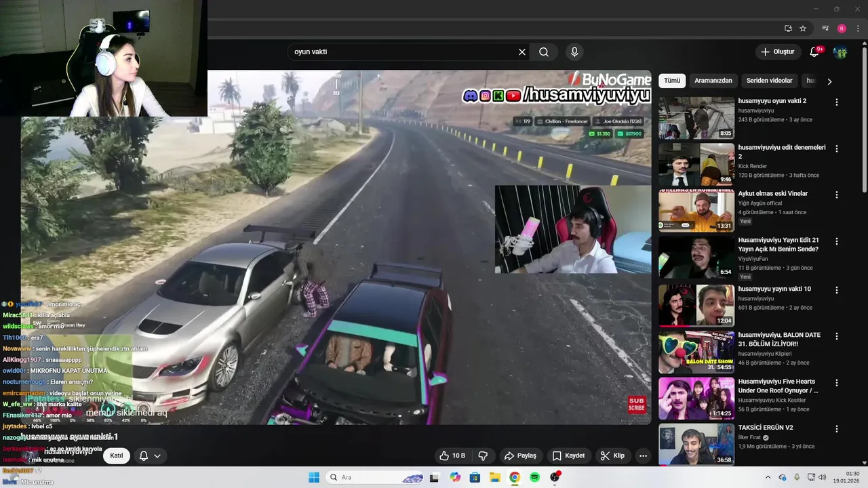Click the microphone icon in system tray

point(797,477)
